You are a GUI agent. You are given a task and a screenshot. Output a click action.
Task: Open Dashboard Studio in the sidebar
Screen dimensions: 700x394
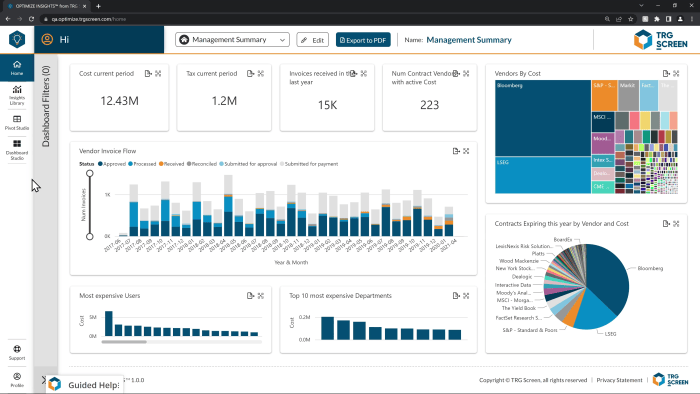(x=17, y=149)
